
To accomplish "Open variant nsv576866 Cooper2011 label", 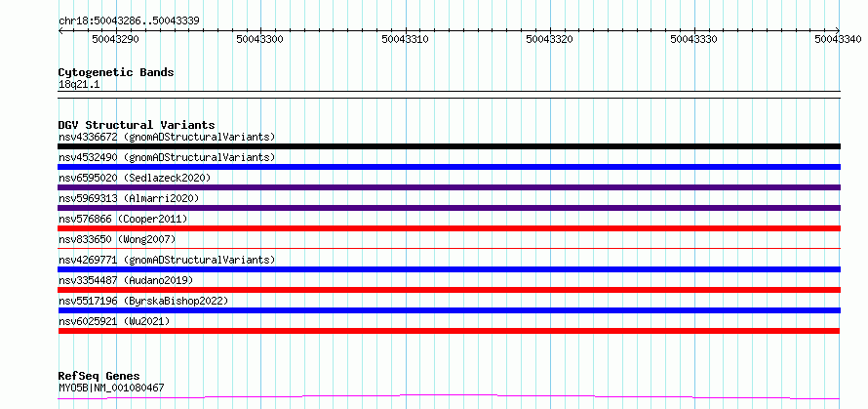I will click(123, 219).
